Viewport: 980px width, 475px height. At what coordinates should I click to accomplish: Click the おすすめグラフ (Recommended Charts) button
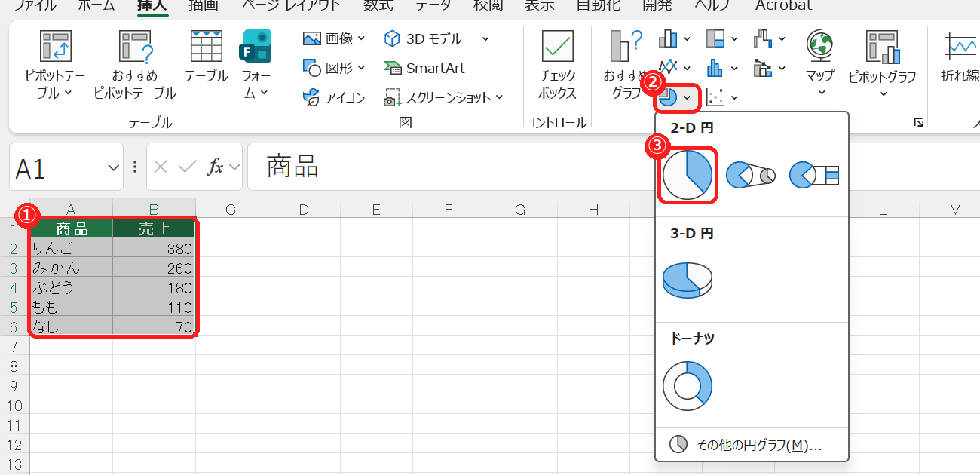[624, 66]
